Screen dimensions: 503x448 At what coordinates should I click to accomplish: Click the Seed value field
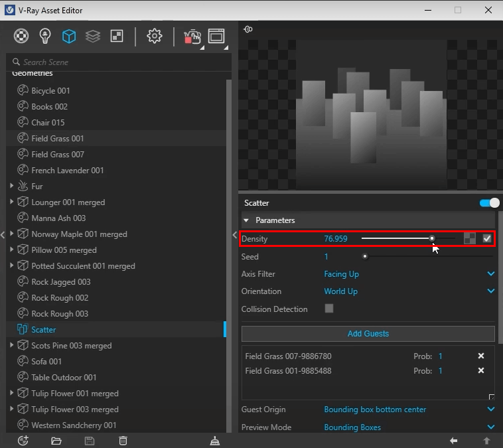tap(326, 257)
